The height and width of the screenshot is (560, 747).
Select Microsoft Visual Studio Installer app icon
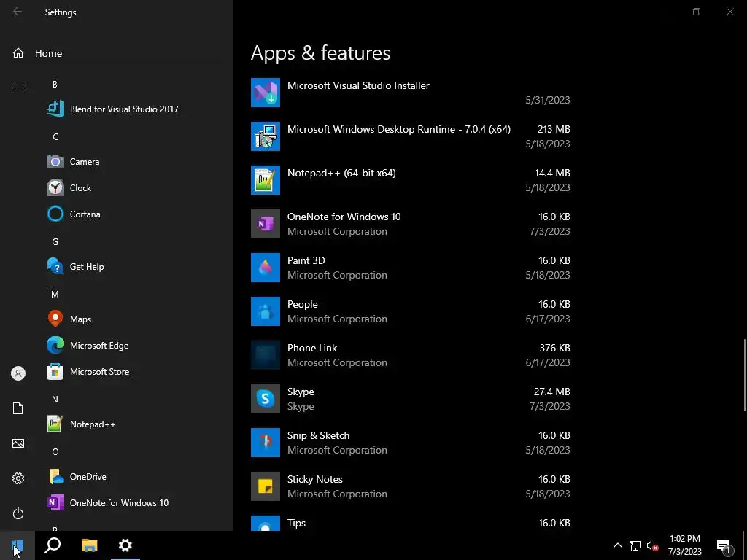pos(266,93)
